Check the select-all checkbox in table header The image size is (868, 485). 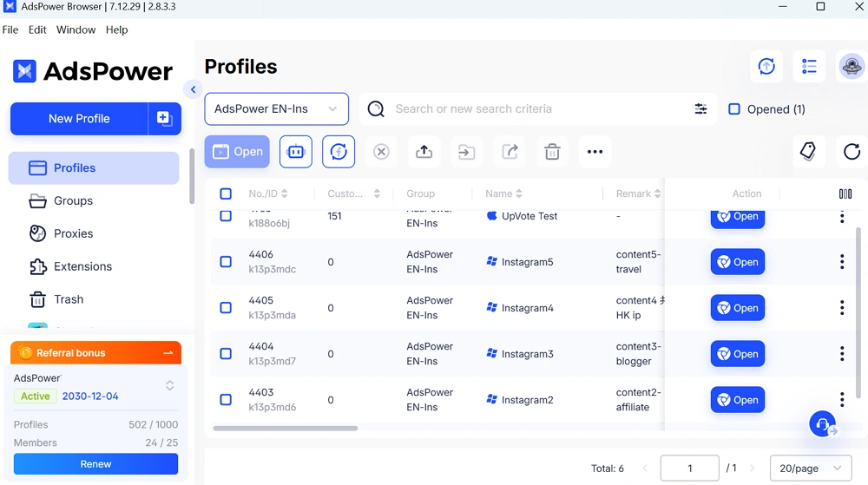click(226, 193)
